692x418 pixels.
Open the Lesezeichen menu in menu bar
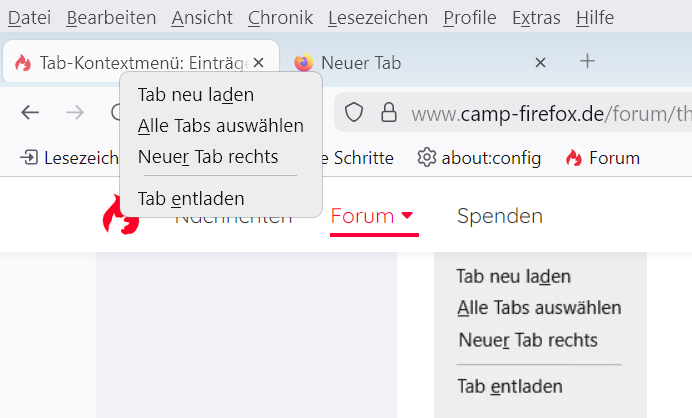[378, 17]
